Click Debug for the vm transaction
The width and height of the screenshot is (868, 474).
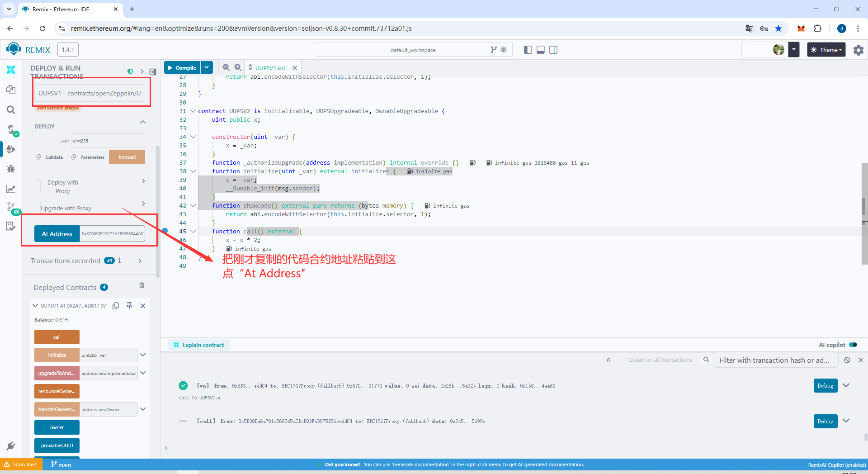pos(826,386)
